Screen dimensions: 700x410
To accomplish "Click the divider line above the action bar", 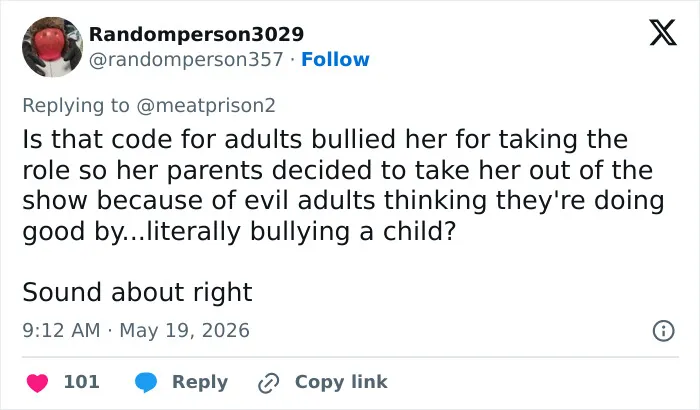I will coord(350,357).
